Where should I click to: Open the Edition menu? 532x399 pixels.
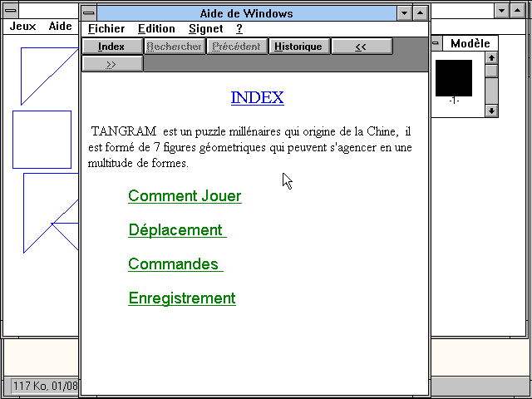coord(156,29)
